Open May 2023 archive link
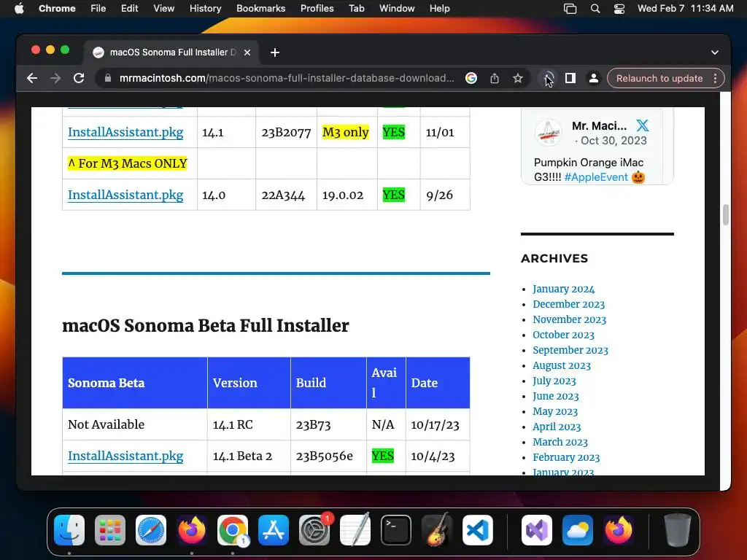Screen dimensions: 747x560 (x=555, y=411)
